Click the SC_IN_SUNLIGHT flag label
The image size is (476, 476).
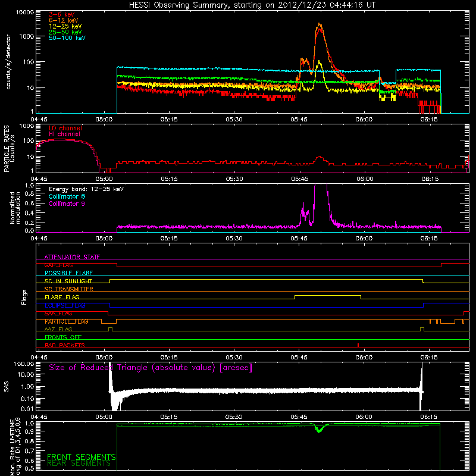click(68, 281)
